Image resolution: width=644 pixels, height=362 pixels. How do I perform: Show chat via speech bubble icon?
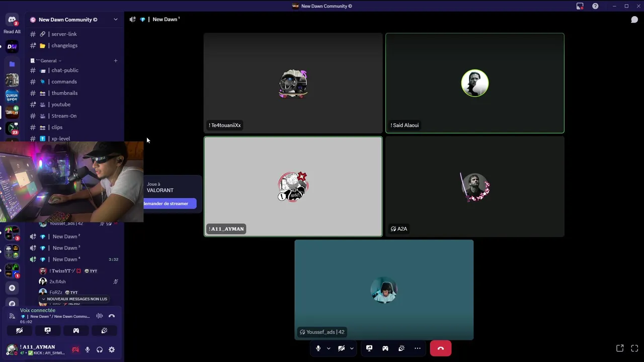point(634,20)
